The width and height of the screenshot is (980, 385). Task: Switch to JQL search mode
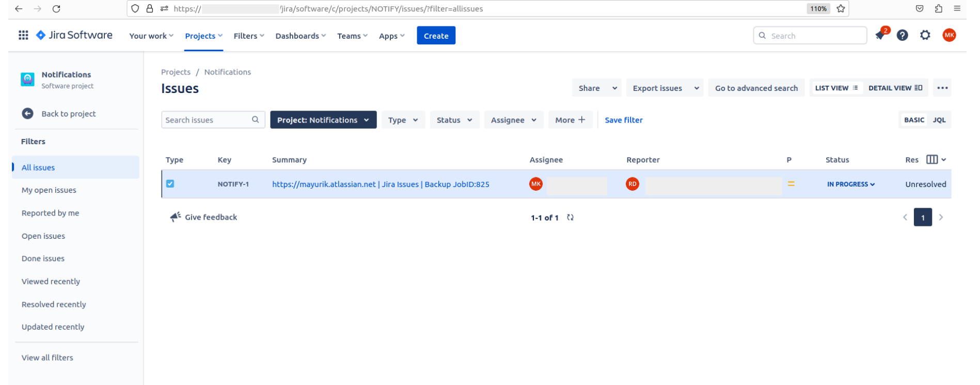coord(939,120)
